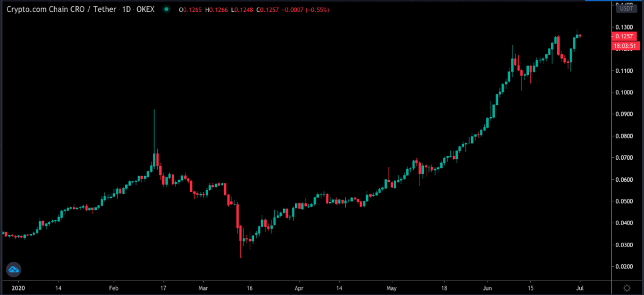The width and height of the screenshot is (644, 295).
Task: Click the change value −0.0007 (−0.55%)
Action: tap(307, 9)
